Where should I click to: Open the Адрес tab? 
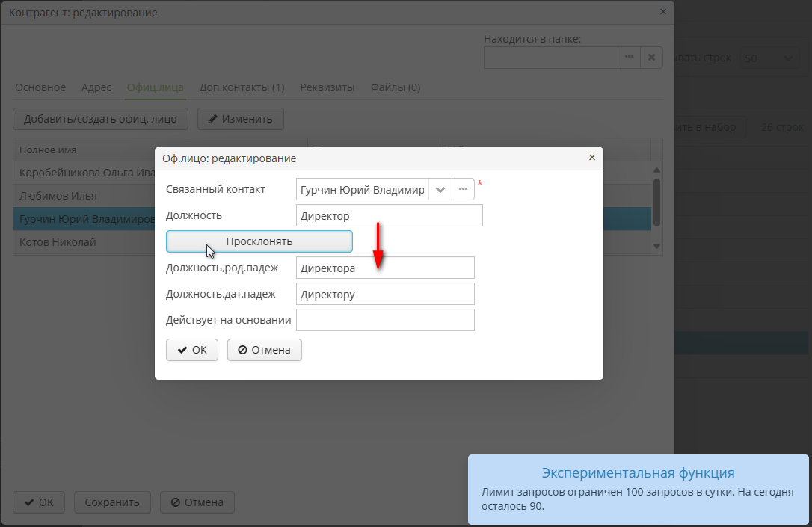96,87
